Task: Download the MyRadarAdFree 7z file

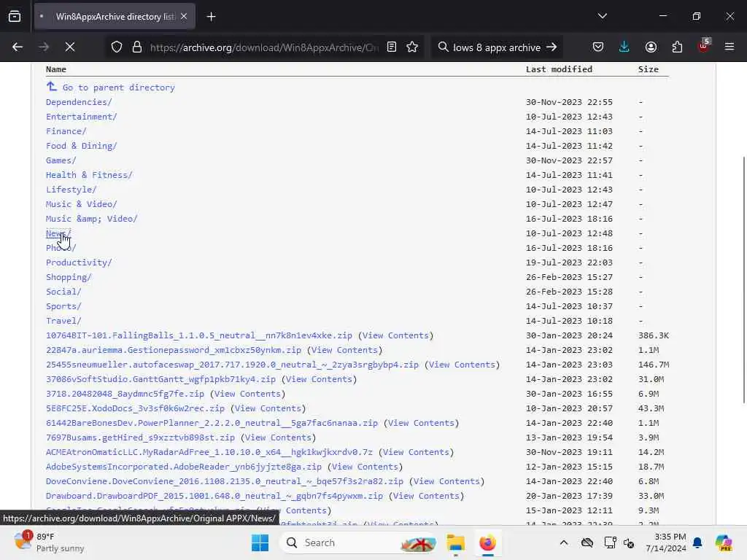Action: [x=209, y=452]
